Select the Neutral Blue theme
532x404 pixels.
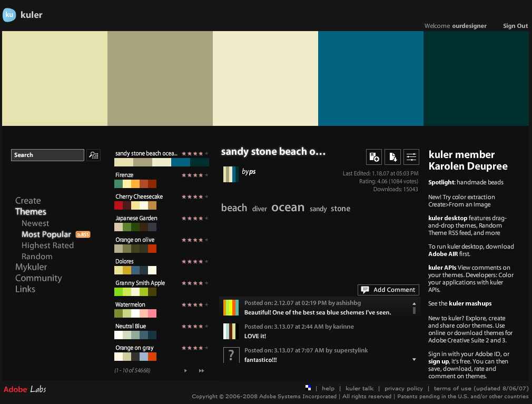click(x=135, y=335)
